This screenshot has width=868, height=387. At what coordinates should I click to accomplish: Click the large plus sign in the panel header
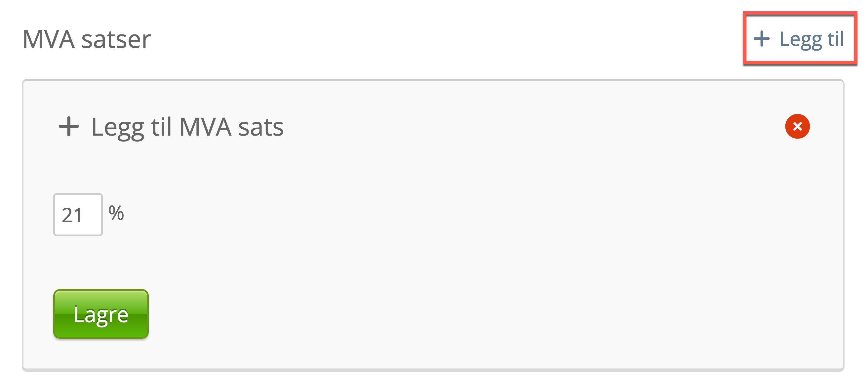pyautogui.click(x=69, y=126)
